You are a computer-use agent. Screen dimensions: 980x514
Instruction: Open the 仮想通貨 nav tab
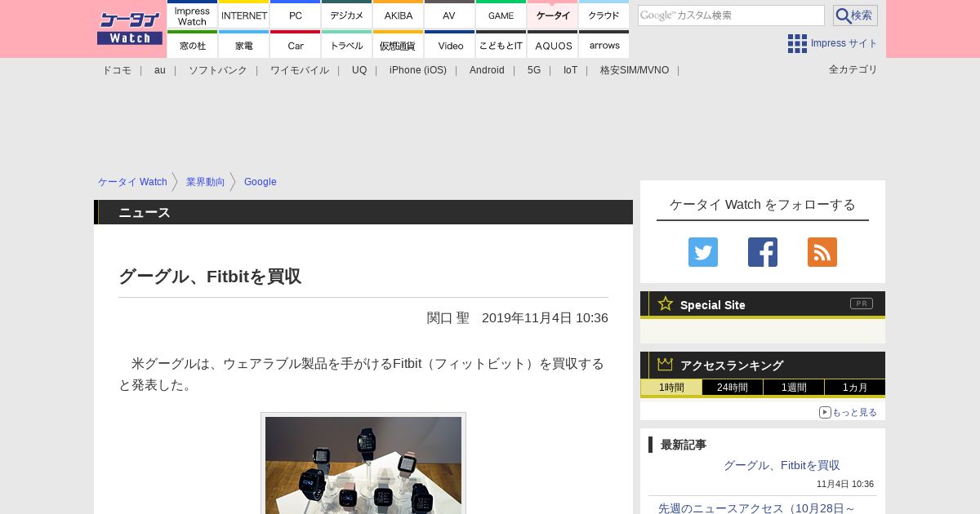[x=399, y=45]
